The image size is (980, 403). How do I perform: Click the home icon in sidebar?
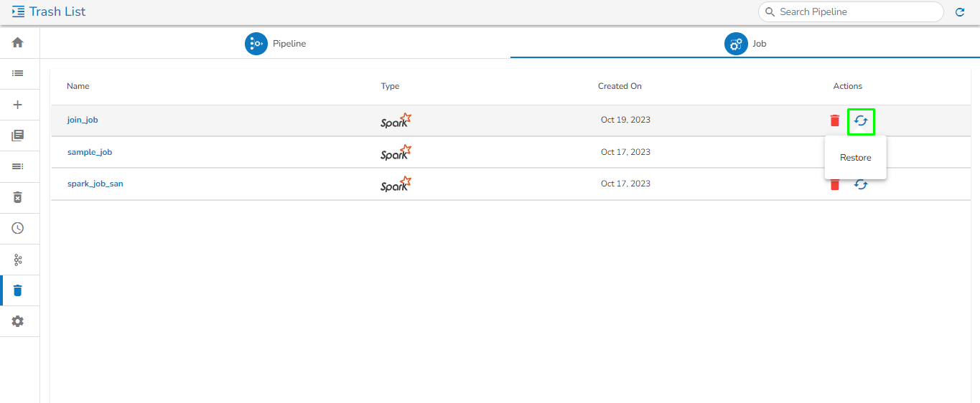point(18,42)
